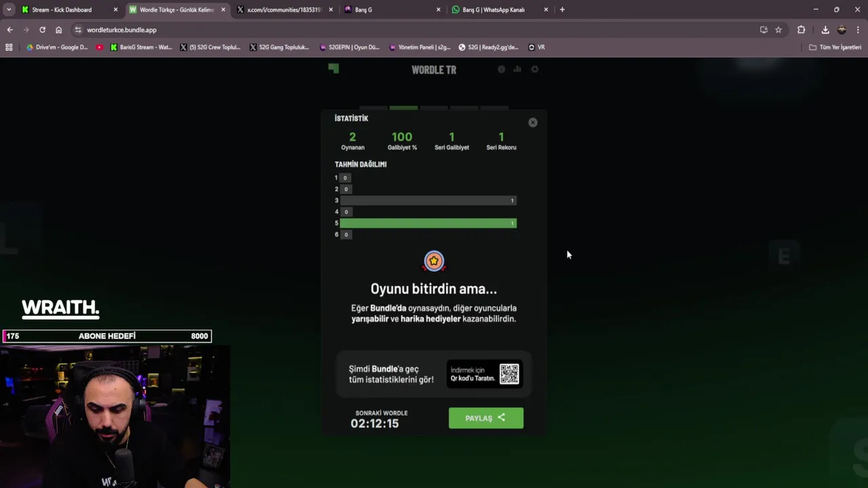The image size is (868, 488).
Task: Open the apps grid in bookmarks bar
Action: pyautogui.click(x=9, y=47)
